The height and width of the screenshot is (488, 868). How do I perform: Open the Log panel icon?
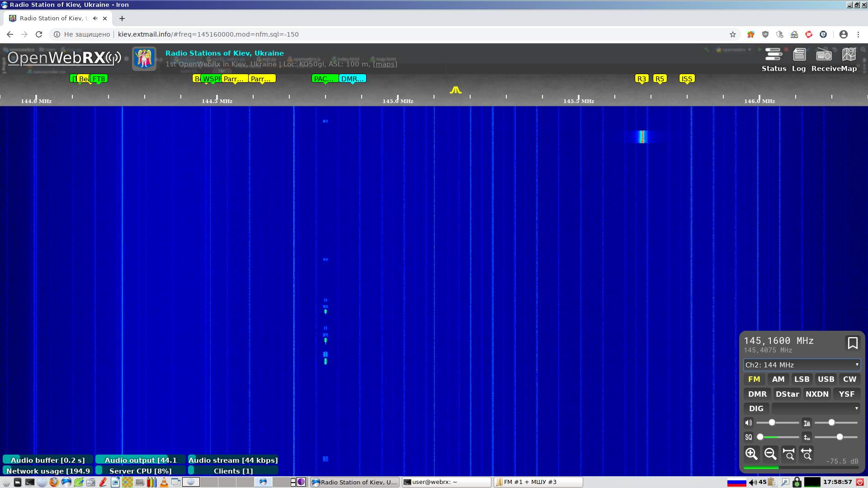pos(799,60)
